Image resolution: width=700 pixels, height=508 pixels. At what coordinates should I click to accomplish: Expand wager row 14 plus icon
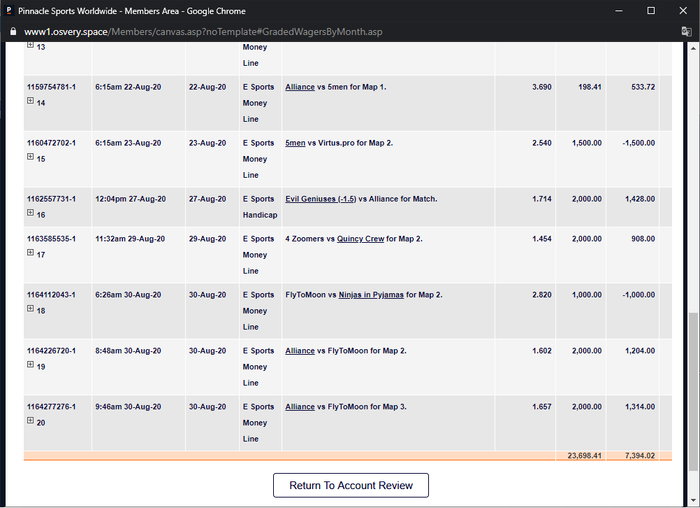pos(30,101)
